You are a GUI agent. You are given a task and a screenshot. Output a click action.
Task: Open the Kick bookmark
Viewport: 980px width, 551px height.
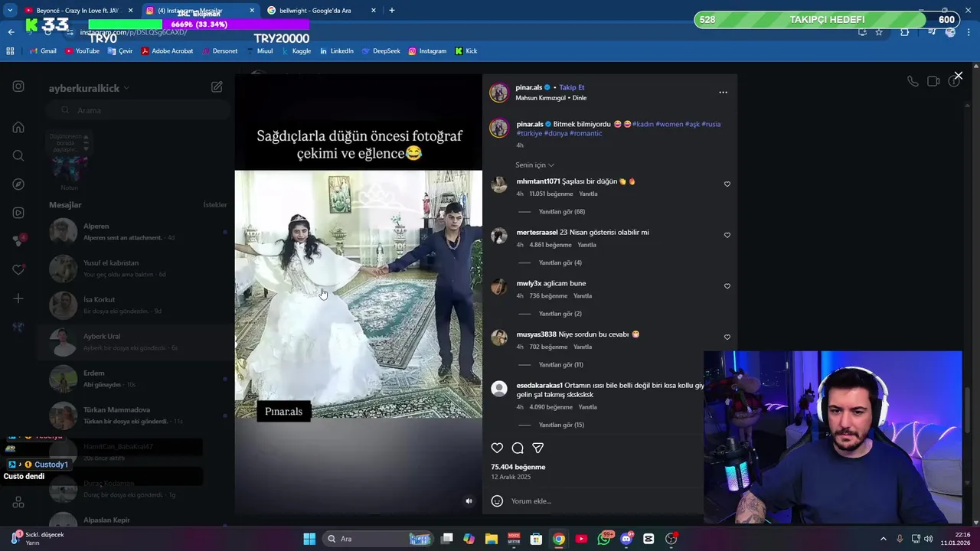[x=466, y=51]
